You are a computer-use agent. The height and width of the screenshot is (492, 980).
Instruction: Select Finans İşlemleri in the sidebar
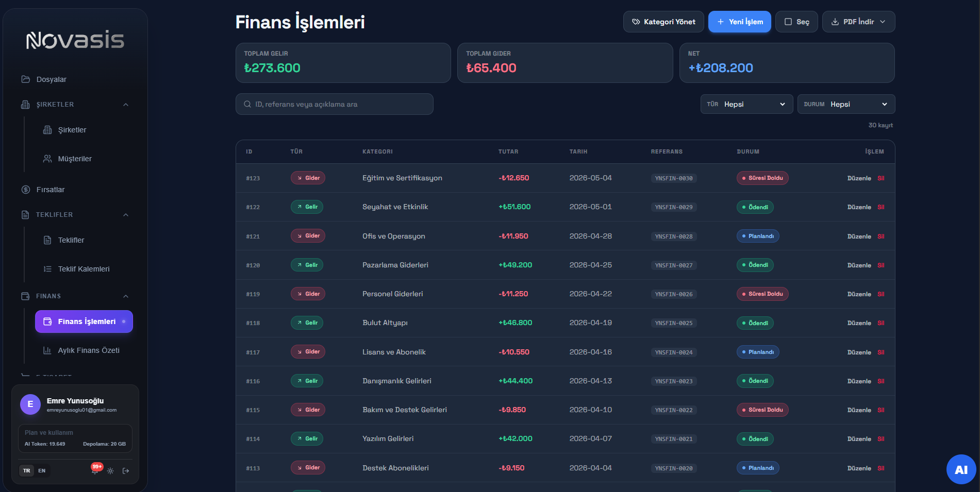84,321
